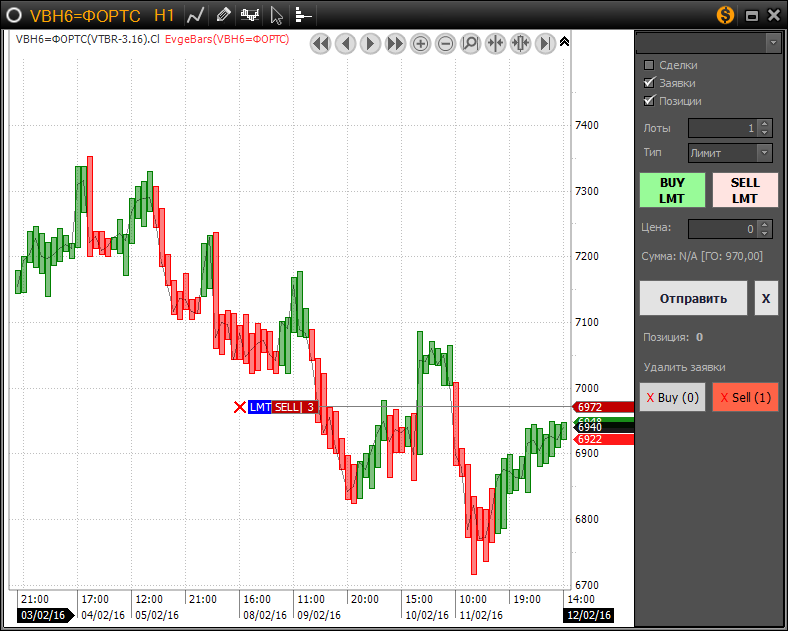Open the orange dollar trading panel icon
Viewport: 788px width, 631px height.
726,15
